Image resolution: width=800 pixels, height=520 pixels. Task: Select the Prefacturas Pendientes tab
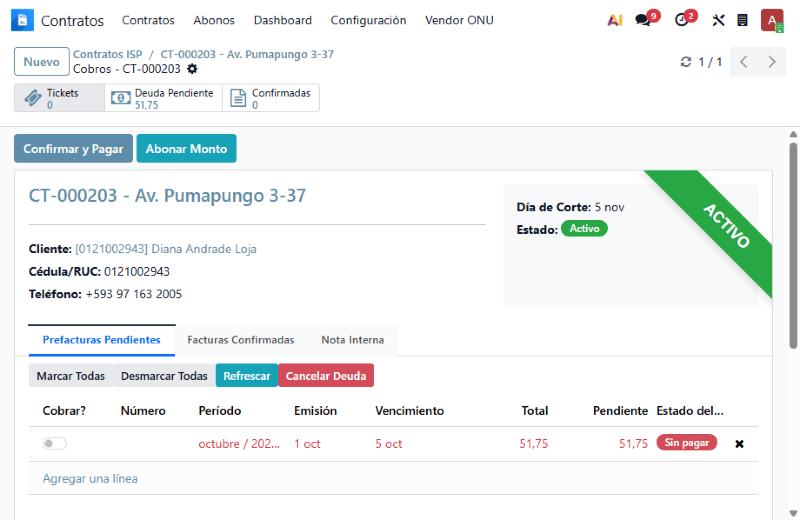pyautogui.click(x=102, y=340)
